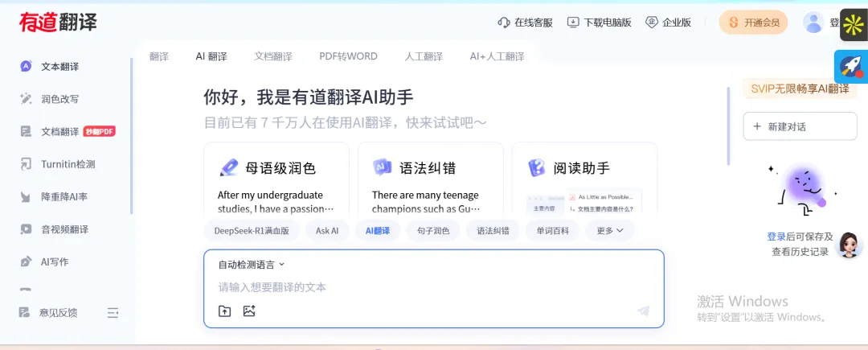The width and height of the screenshot is (868, 350).
Task: Switch to the 文档翻译 top tab
Action: 273,56
